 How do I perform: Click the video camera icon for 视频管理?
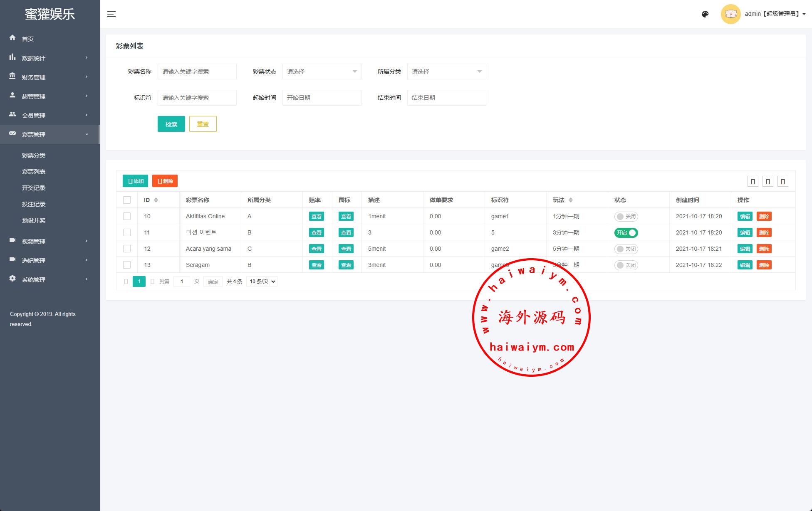click(12, 240)
